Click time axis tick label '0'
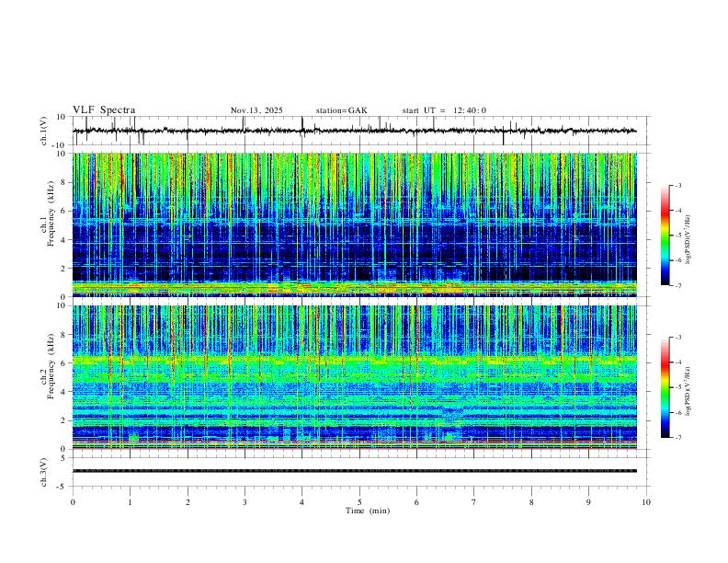 tap(73, 502)
